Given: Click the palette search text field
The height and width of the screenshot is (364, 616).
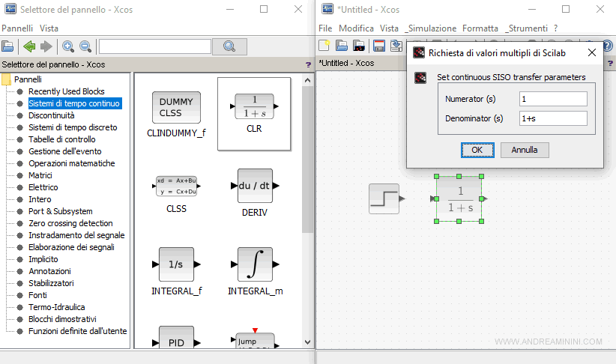Looking at the screenshot, I should pyautogui.click(x=155, y=46).
